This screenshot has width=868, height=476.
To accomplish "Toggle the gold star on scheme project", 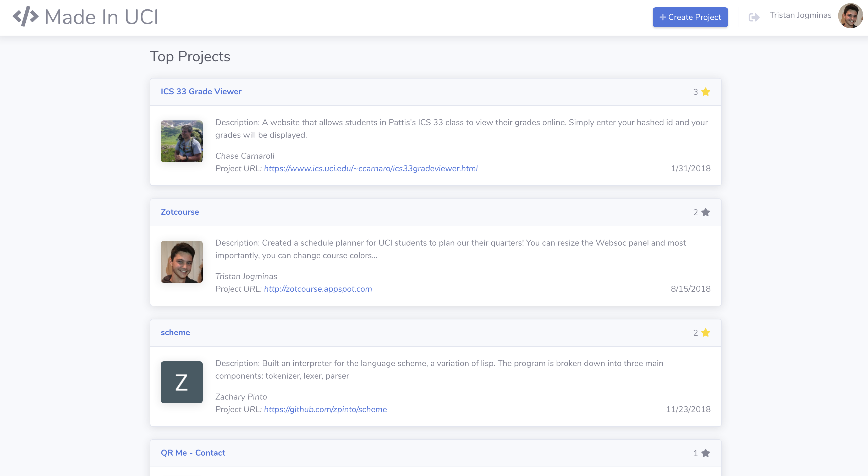I will [x=705, y=333].
